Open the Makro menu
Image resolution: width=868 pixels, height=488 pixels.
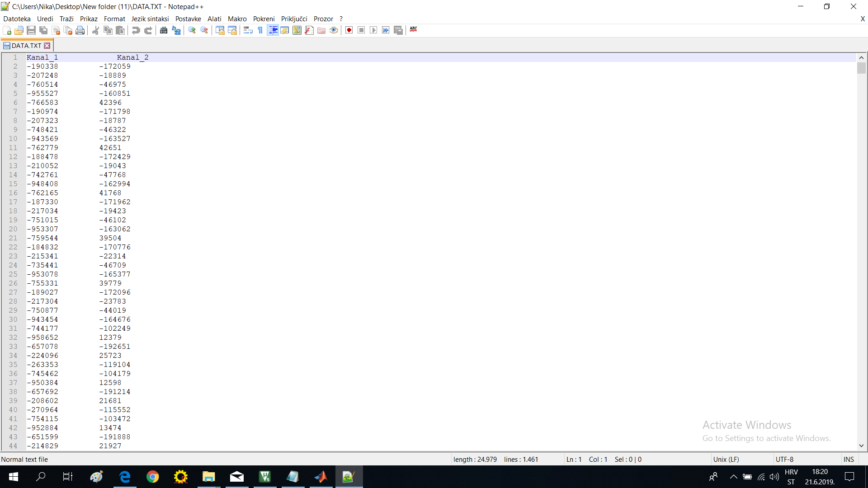pyautogui.click(x=237, y=19)
